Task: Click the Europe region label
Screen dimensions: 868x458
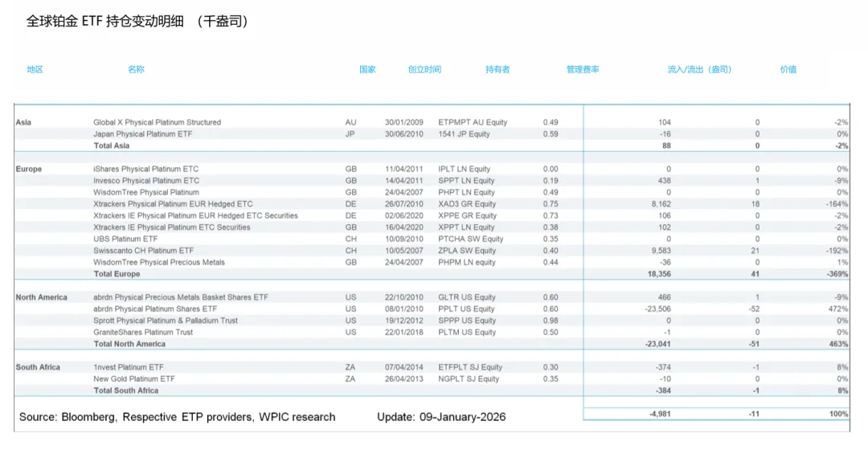Action: (x=29, y=169)
